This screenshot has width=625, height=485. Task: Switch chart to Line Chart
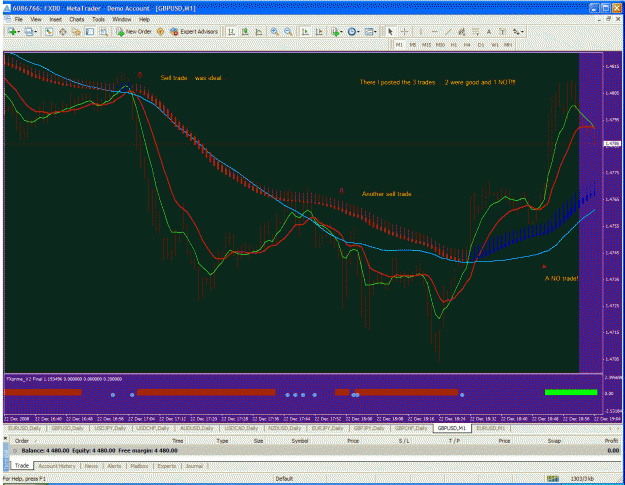(259, 32)
